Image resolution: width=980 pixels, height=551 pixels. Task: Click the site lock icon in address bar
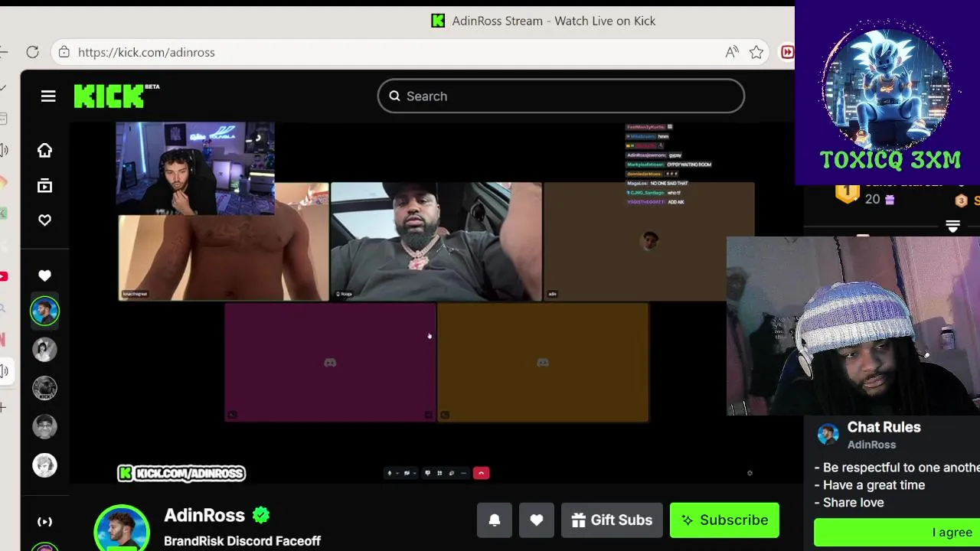(64, 52)
